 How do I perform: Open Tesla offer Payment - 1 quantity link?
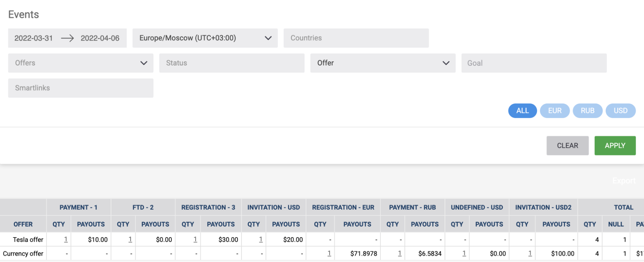coord(66,239)
